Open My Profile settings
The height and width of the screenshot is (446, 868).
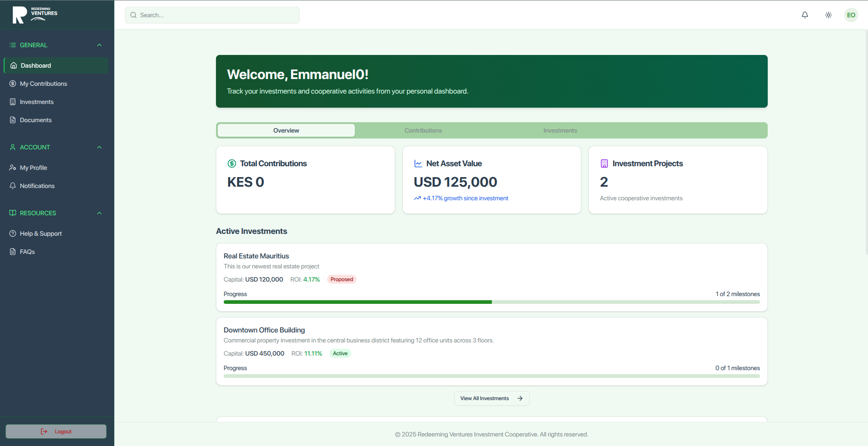tap(33, 168)
